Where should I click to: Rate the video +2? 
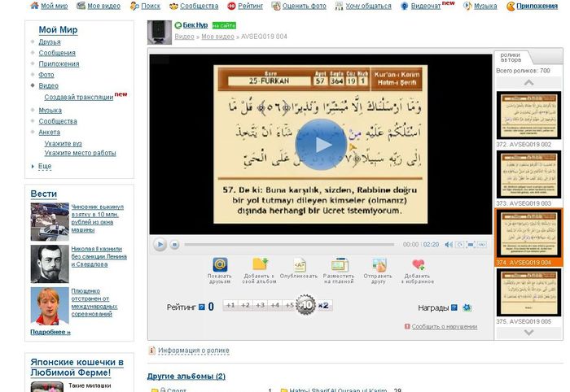[245, 305]
